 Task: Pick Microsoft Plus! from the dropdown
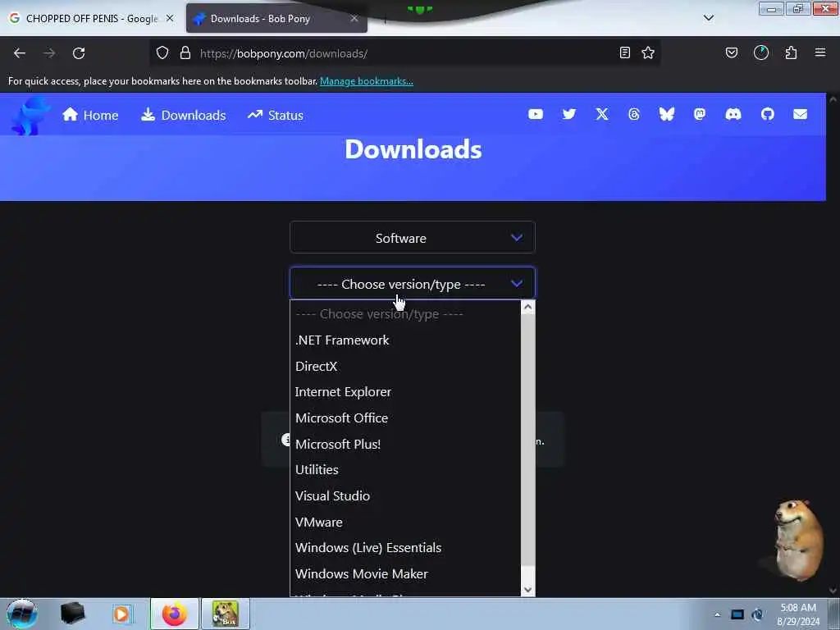point(405,444)
